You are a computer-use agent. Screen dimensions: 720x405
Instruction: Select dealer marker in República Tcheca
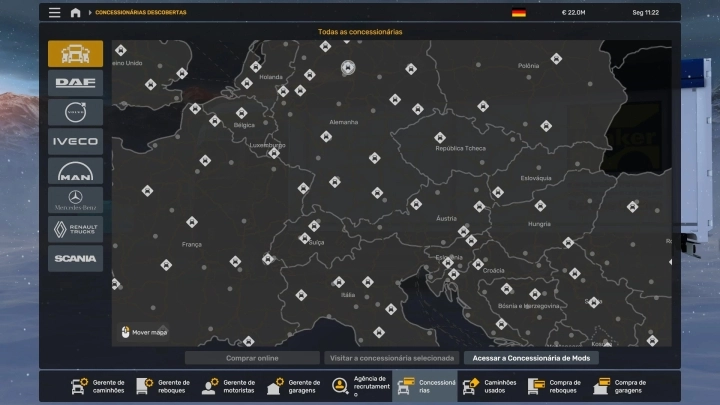click(x=440, y=137)
